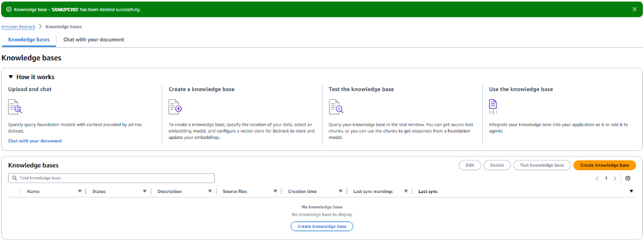Select the Knowledge bases tab
The image size is (644, 242).
[29, 40]
